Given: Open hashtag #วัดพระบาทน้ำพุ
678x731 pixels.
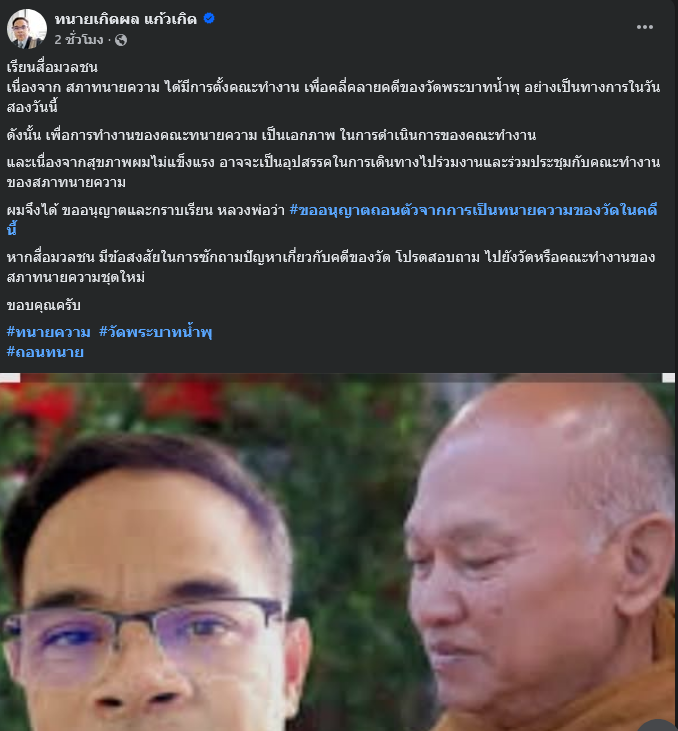Looking at the screenshot, I should point(156,332).
